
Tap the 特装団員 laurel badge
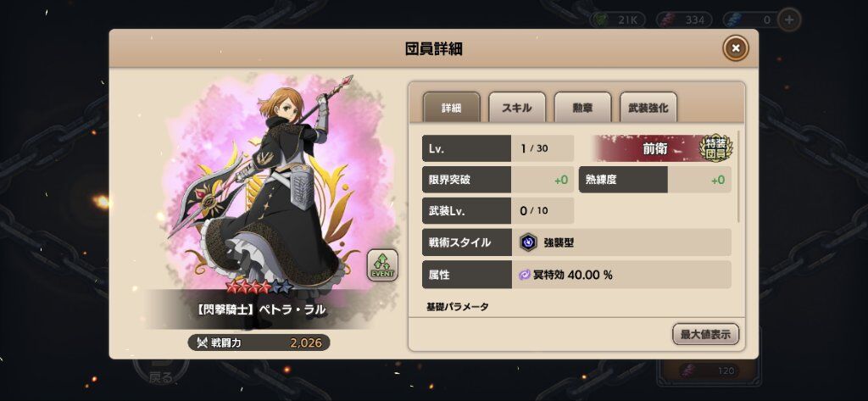715,148
